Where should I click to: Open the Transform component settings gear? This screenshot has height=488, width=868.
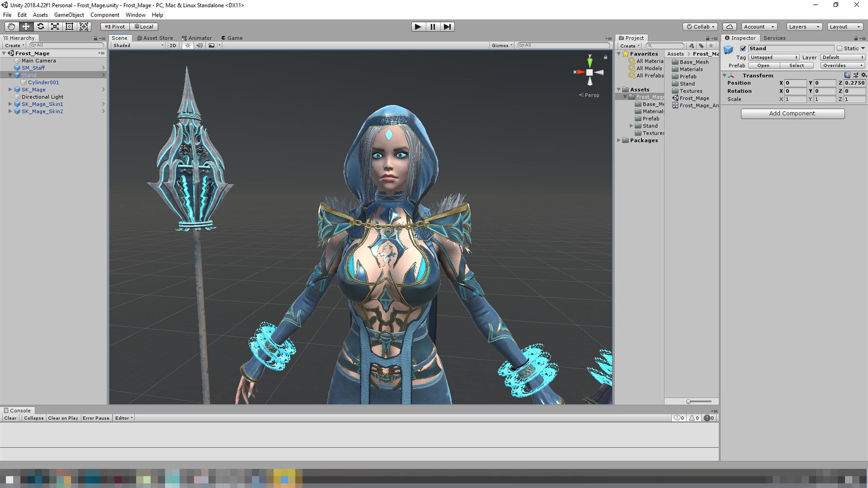864,75
